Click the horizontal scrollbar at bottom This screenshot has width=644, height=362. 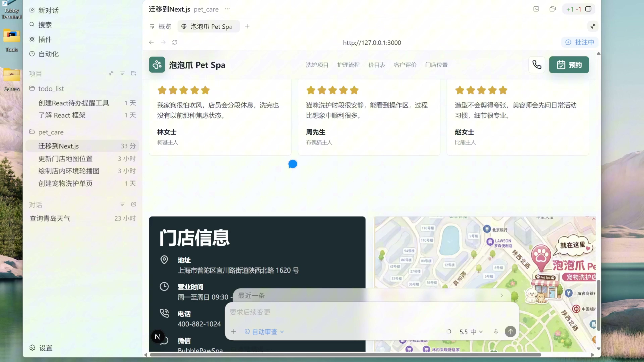(345, 355)
